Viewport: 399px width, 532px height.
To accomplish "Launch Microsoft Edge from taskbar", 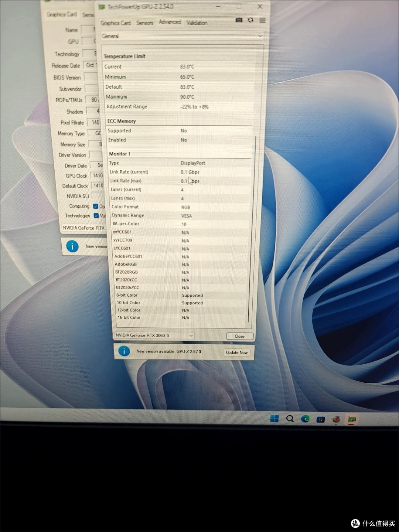I will [306, 419].
